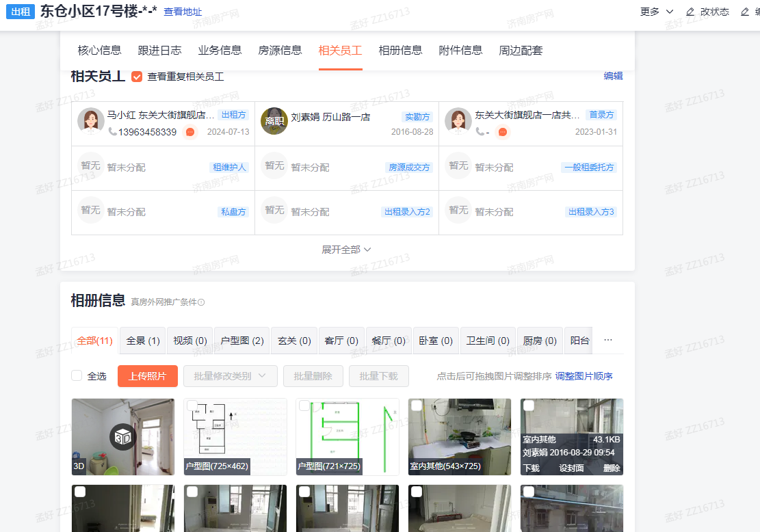Select 卫生间 (0) album filter
Viewport: 760px width, 532px height.
(x=488, y=341)
